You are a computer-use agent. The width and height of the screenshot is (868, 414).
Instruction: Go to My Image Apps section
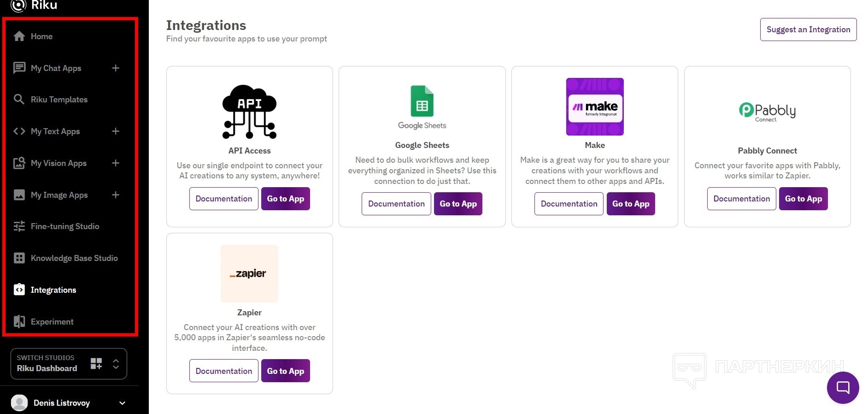[59, 195]
